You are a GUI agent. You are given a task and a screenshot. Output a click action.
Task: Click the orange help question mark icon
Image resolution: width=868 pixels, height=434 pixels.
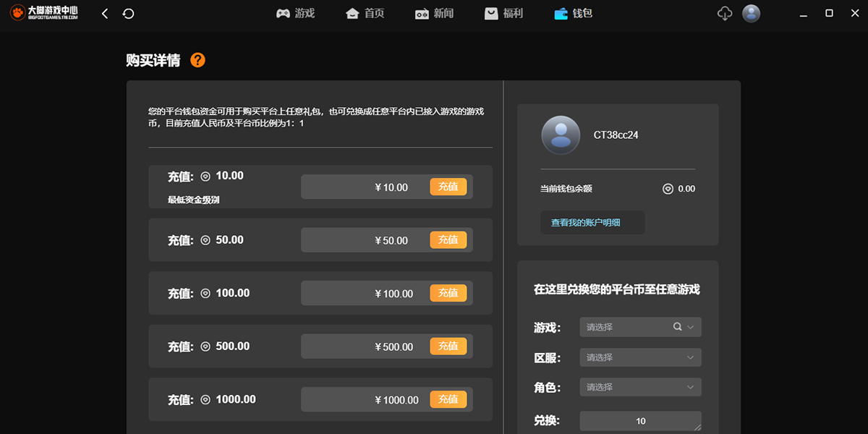197,60
